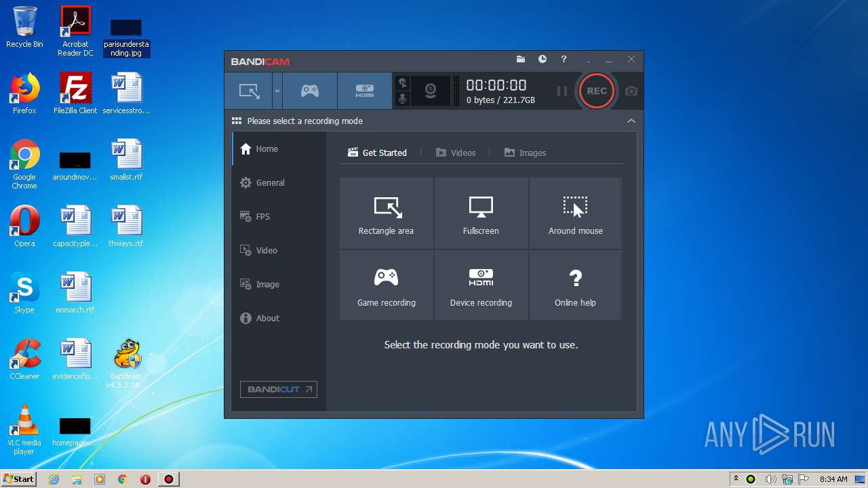Select parisunderstanding.jpg desktop file

126,38
